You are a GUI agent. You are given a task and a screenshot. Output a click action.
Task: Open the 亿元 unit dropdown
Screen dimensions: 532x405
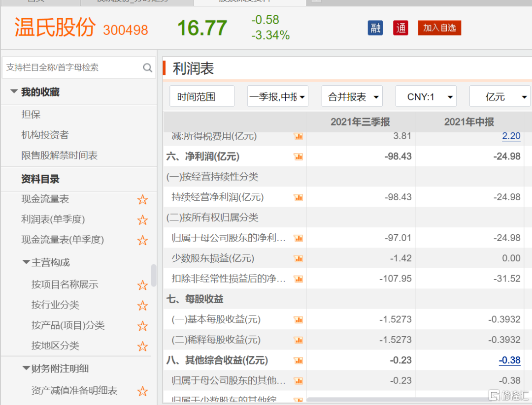point(500,96)
